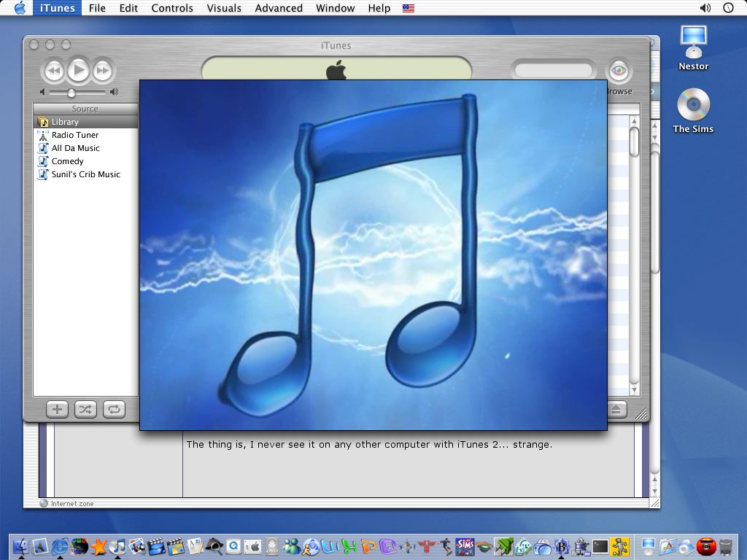This screenshot has height=560, width=747.
Task: Open DVD Player from the Dock
Action: (272, 547)
